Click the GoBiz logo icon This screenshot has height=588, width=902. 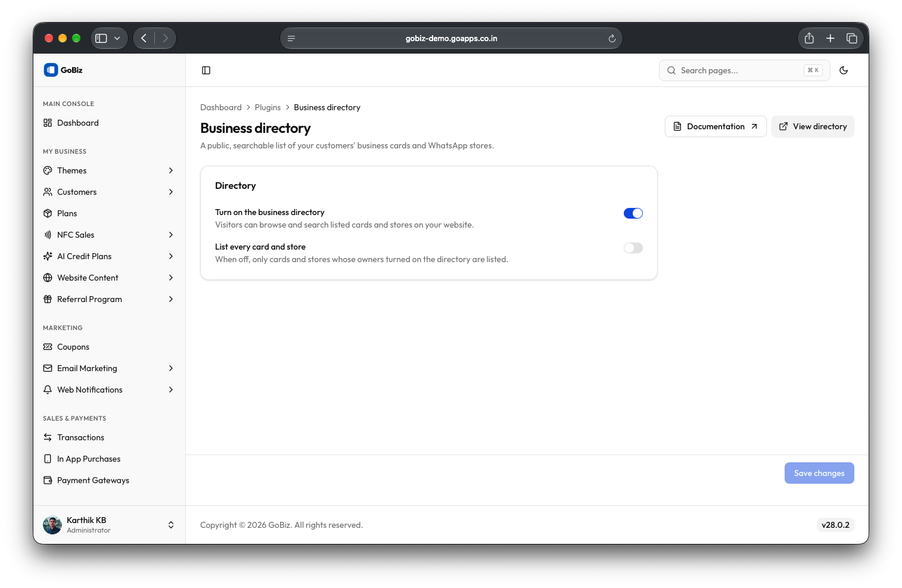coord(51,70)
